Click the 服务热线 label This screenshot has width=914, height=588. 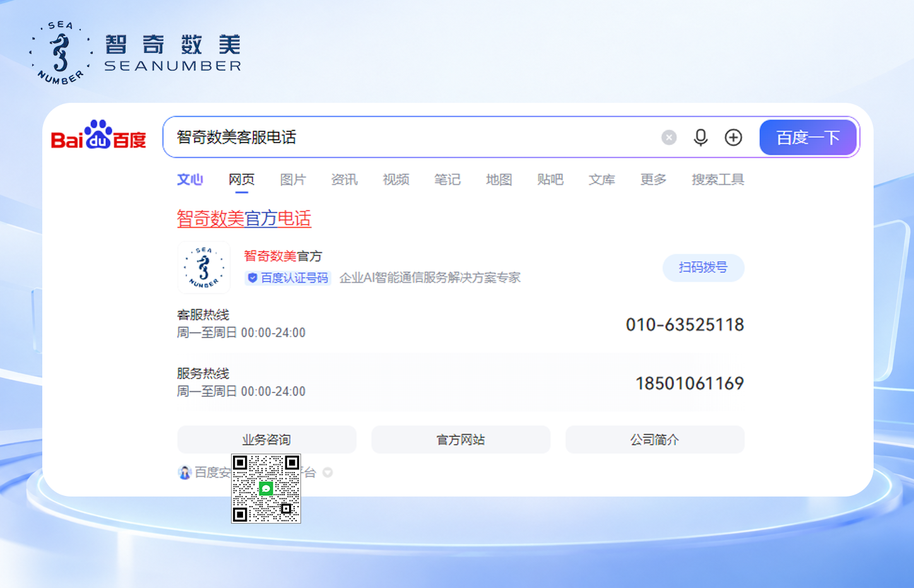tap(203, 373)
